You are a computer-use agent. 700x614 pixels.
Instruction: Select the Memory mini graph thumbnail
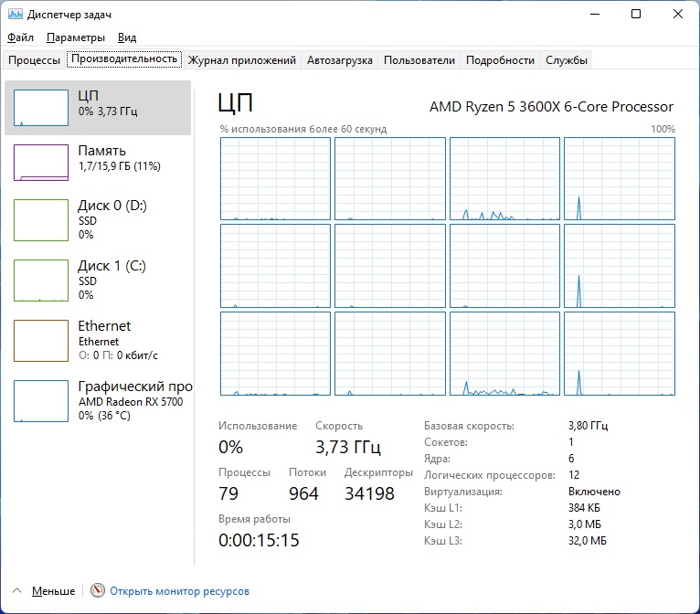[x=41, y=163]
